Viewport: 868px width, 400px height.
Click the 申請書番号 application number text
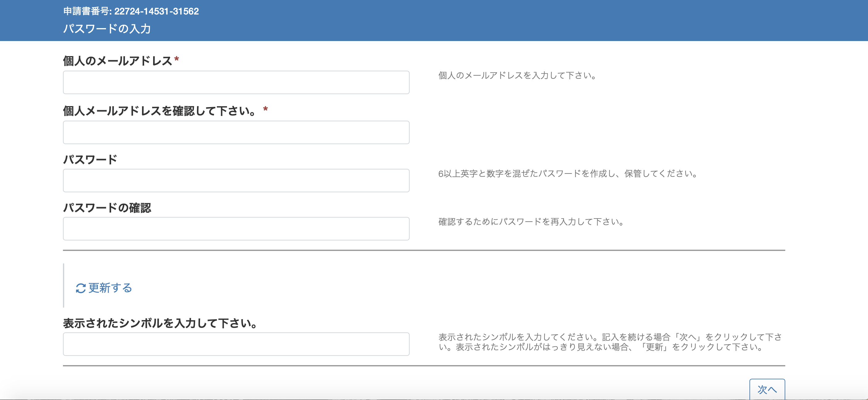pyautogui.click(x=131, y=11)
